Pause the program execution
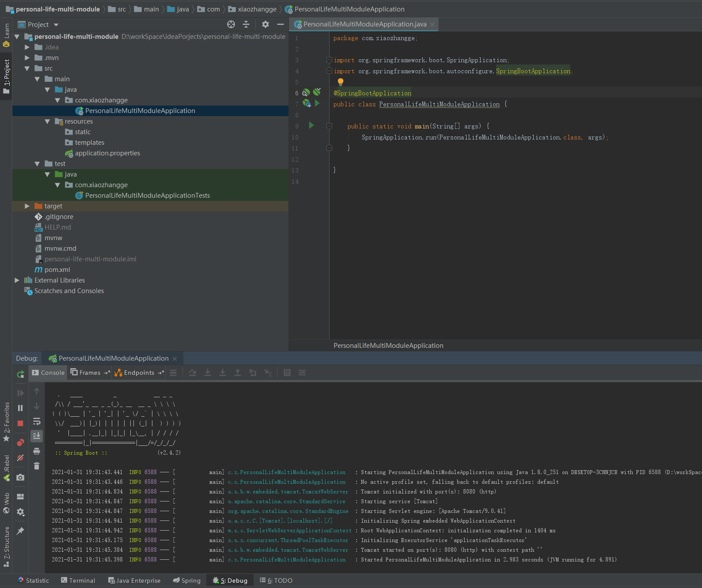The height and width of the screenshot is (588, 702). (x=20, y=408)
